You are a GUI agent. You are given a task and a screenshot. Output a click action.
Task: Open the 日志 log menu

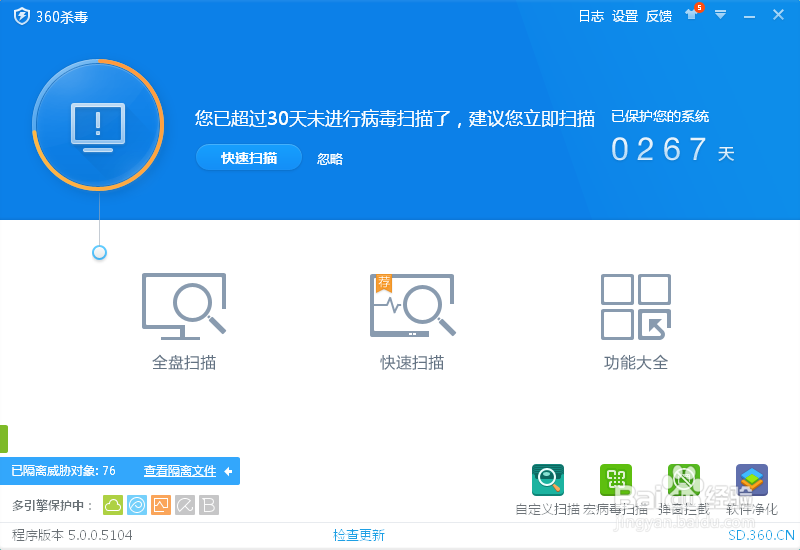(x=591, y=16)
